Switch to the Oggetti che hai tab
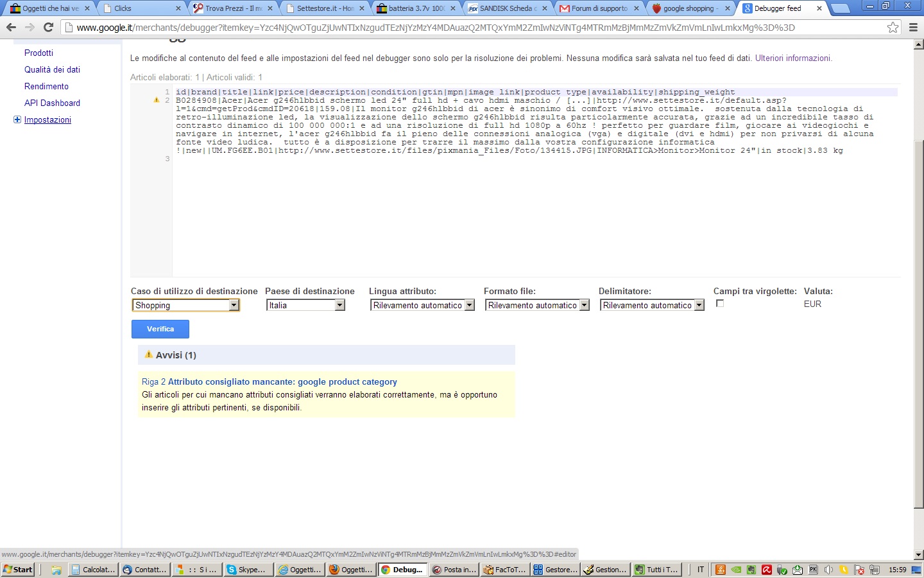Screen dimensions: 924x578 49,8
